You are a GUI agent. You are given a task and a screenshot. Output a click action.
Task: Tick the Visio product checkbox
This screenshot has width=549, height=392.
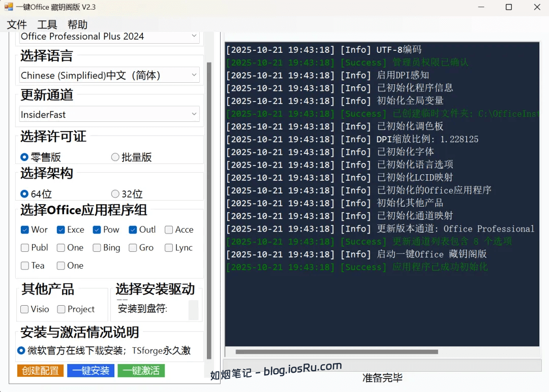click(x=24, y=309)
